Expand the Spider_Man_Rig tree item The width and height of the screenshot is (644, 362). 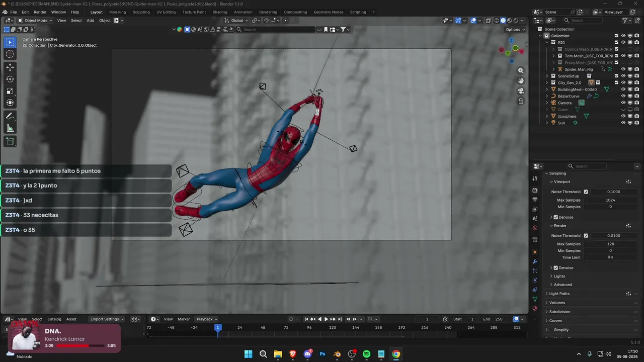[x=553, y=69]
